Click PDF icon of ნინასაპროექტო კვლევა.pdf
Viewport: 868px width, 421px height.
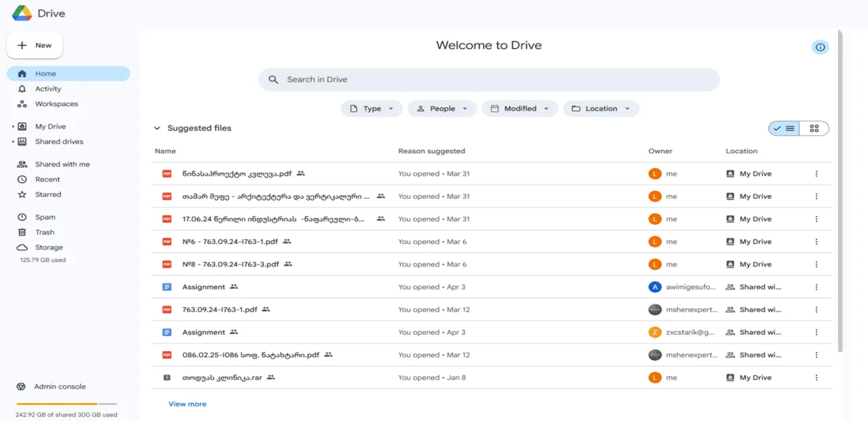pos(167,174)
